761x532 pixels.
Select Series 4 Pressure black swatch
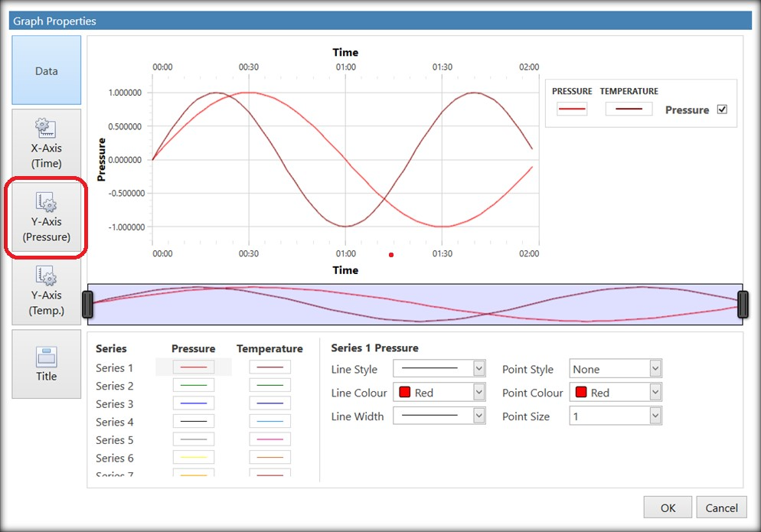(x=193, y=421)
